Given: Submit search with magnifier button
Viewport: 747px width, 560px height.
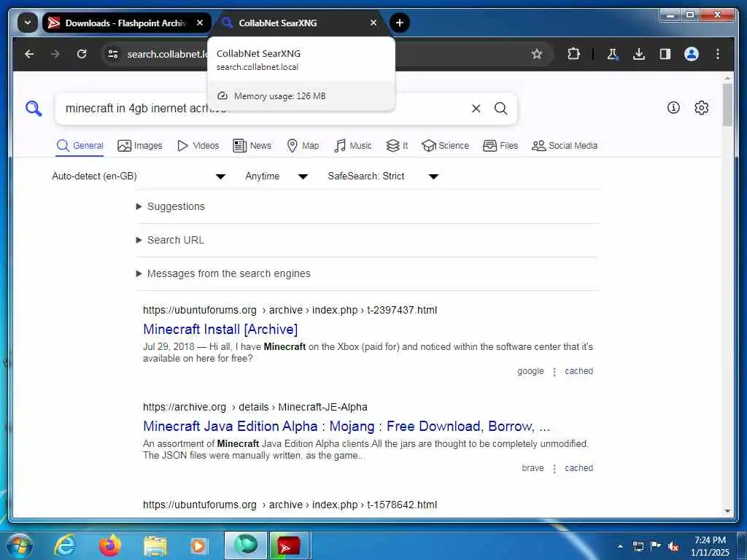Looking at the screenshot, I should coord(500,109).
